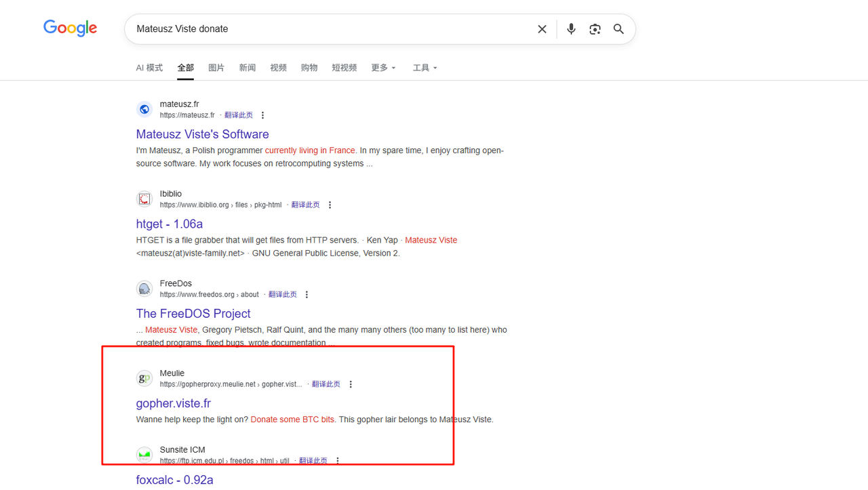Screen dimensions: 868x490
Task: Open more options for mateusz.fr result
Action: (x=263, y=115)
